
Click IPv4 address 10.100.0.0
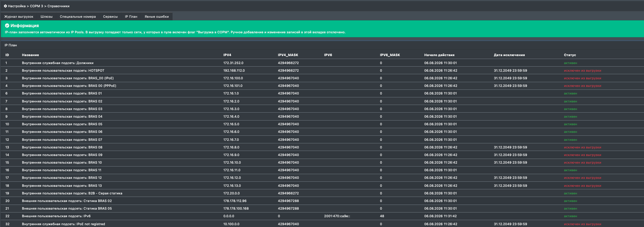(x=231, y=224)
